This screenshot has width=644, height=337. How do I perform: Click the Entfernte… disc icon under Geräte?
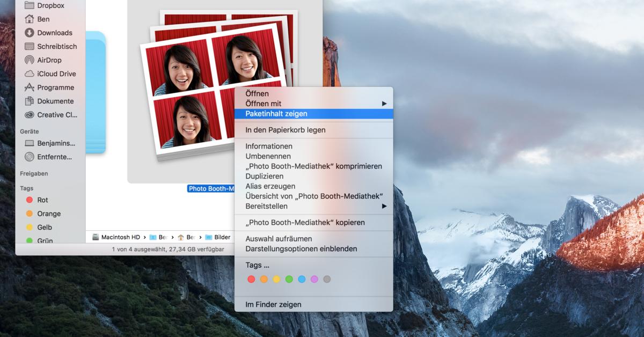29,157
